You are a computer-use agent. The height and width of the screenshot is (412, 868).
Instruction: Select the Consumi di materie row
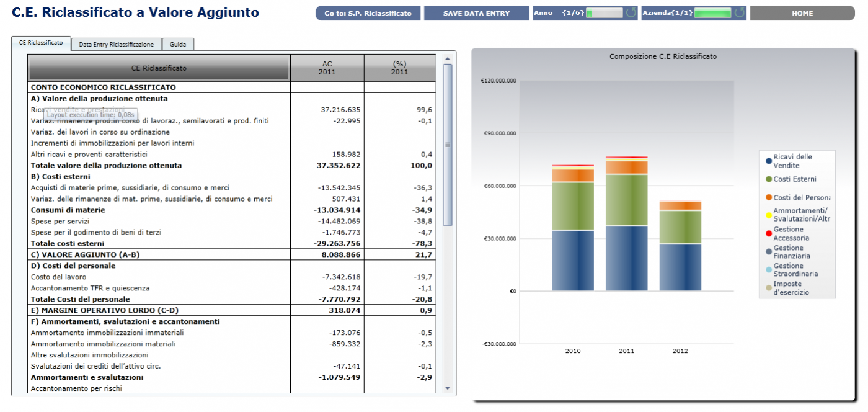click(x=232, y=210)
